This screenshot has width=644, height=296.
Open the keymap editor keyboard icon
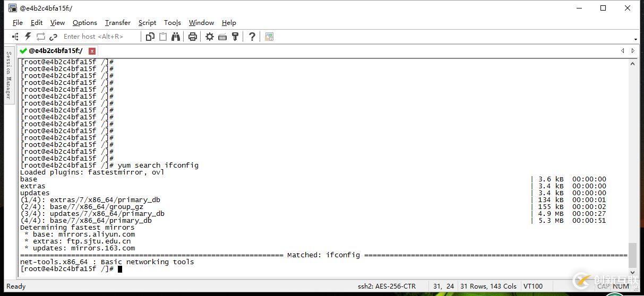pos(222,37)
